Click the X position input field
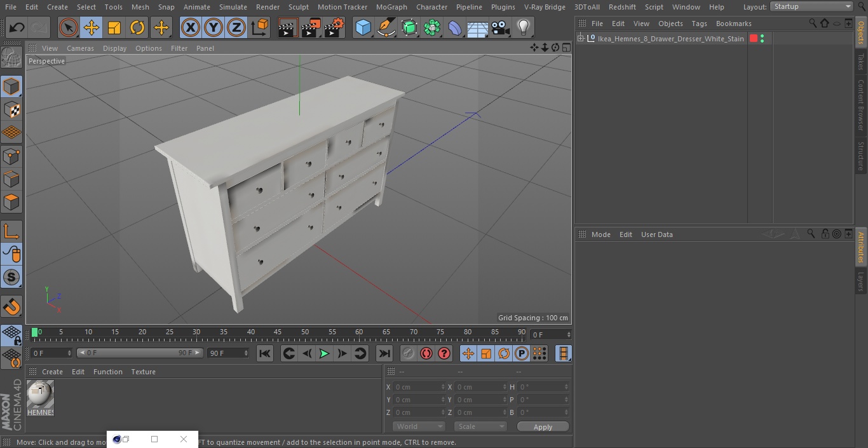 (x=418, y=387)
